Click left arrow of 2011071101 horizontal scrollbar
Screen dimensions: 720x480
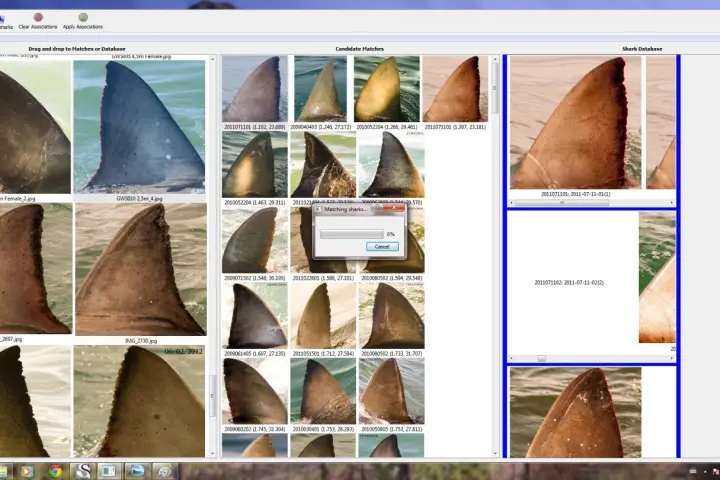coord(512,203)
